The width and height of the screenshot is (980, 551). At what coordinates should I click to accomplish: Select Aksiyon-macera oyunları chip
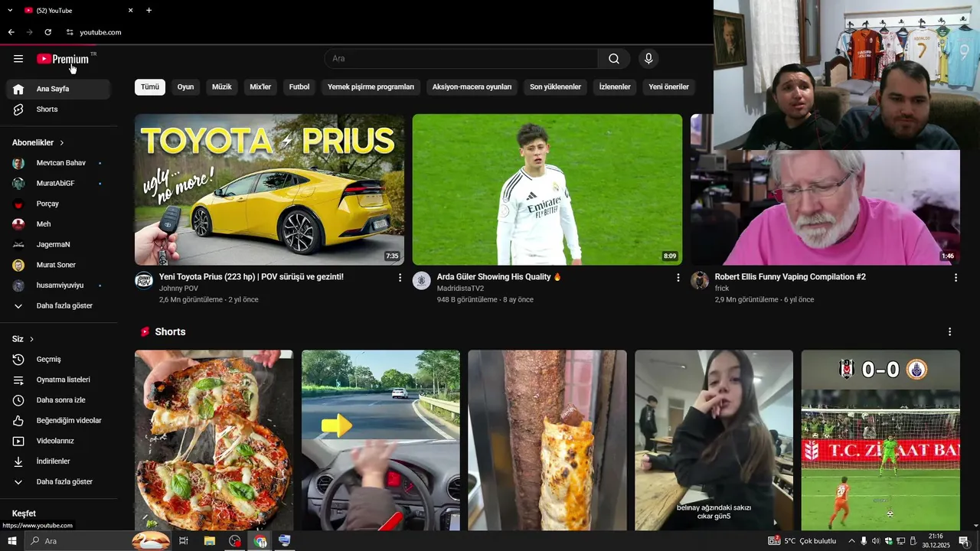pyautogui.click(x=472, y=87)
